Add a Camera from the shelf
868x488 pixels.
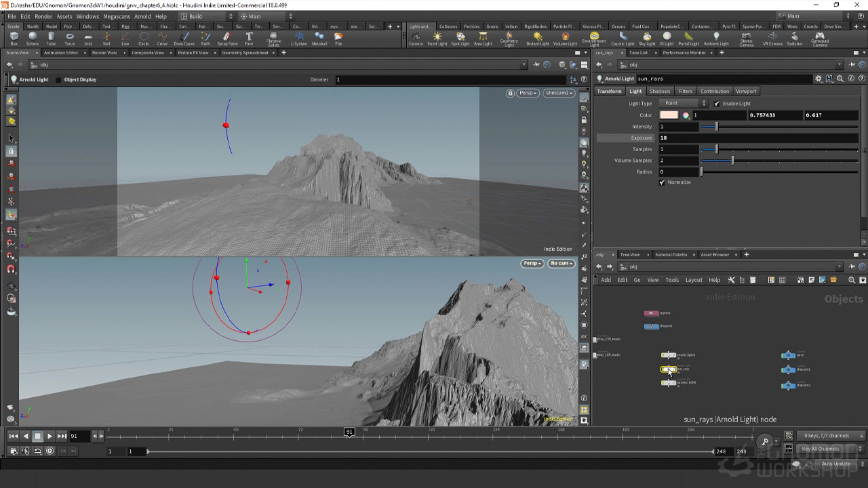(x=416, y=39)
